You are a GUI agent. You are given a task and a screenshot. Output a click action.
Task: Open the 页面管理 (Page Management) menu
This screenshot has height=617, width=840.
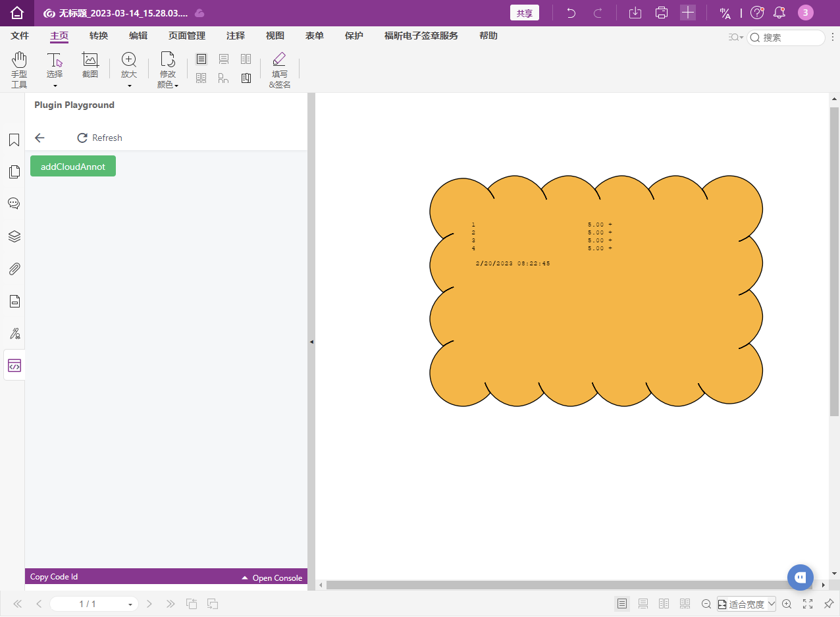click(186, 36)
